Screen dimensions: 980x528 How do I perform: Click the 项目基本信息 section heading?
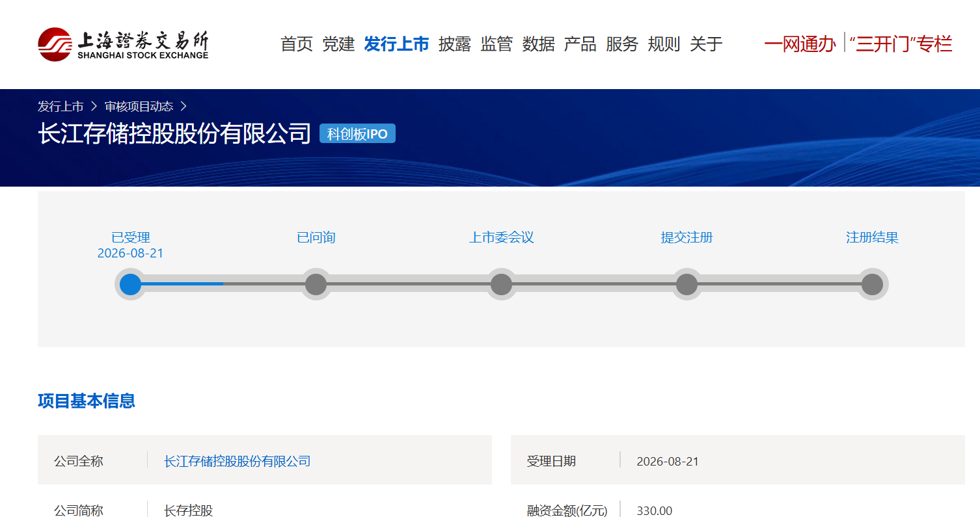tap(87, 401)
